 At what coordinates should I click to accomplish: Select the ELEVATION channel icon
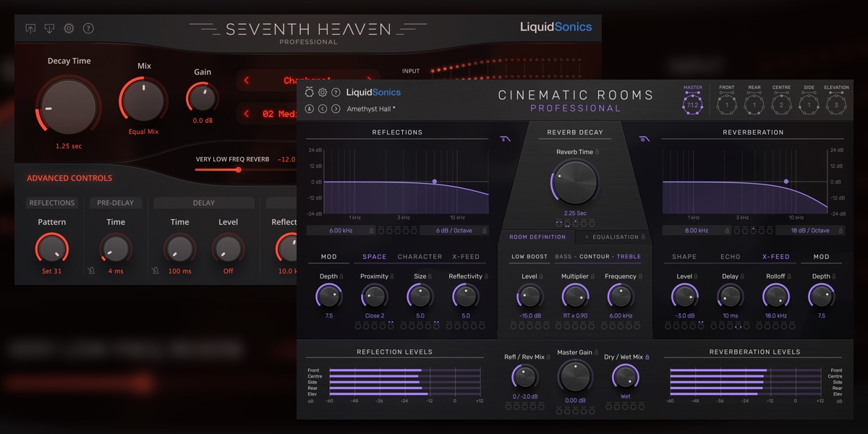836,103
